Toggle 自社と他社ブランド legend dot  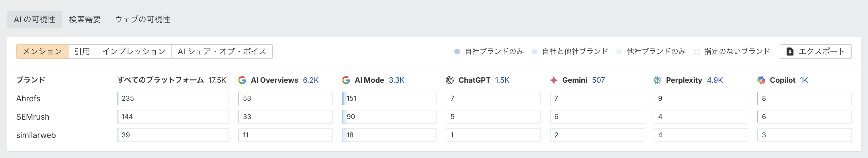pyautogui.click(x=534, y=52)
